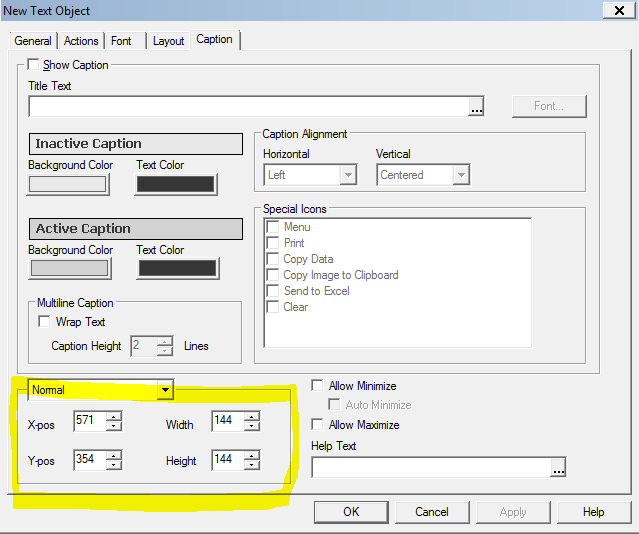Image resolution: width=639 pixels, height=534 pixels.
Task: Toggle the Wrap Text checkbox
Action: tap(44, 322)
